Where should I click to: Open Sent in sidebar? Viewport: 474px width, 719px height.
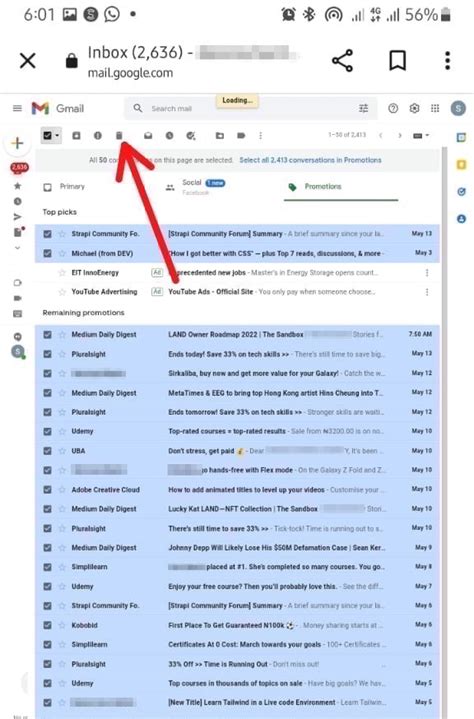(x=17, y=217)
